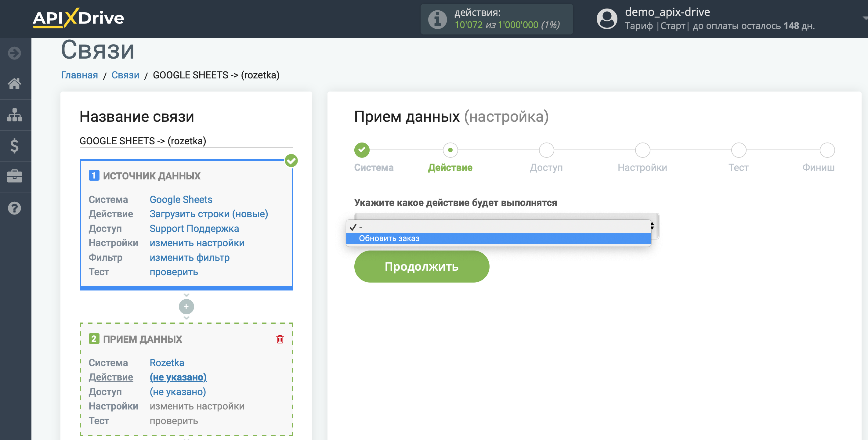Click the action select dropdown arrows

pos(653,226)
